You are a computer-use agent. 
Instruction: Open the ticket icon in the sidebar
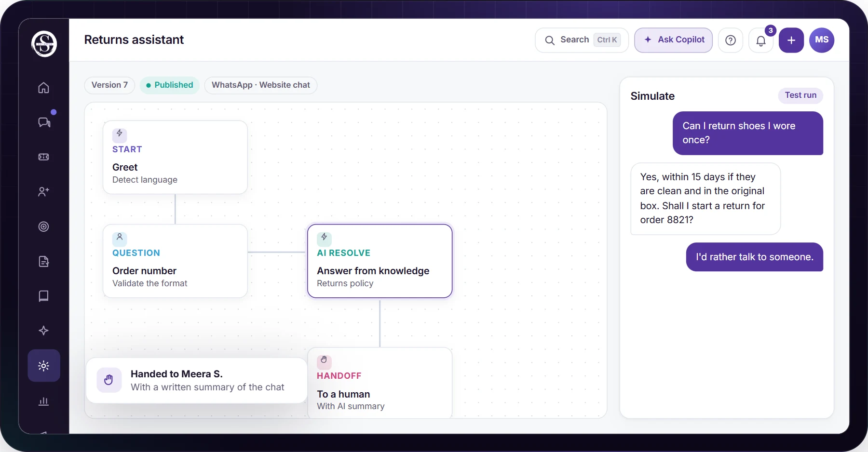coord(44,157)
